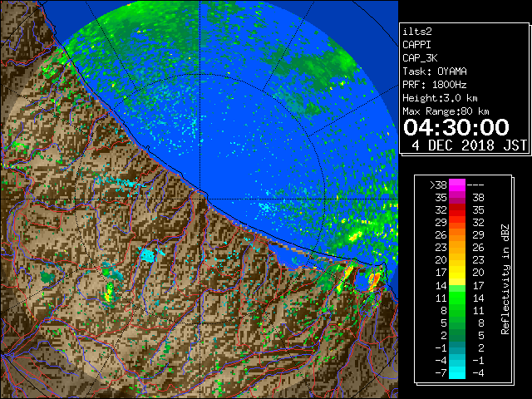
Task: Click the 'CAP_3K' text
Action: point(420,58)
